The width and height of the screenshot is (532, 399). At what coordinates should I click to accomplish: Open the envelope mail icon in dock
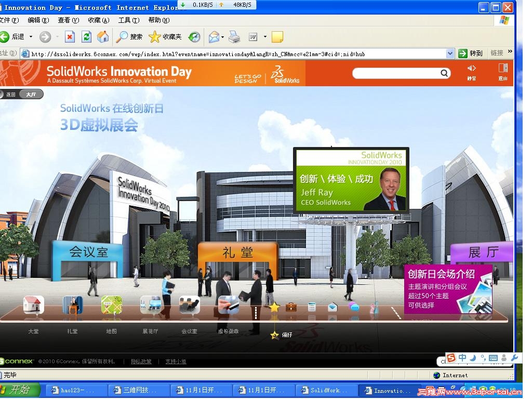tap(332, 307)
